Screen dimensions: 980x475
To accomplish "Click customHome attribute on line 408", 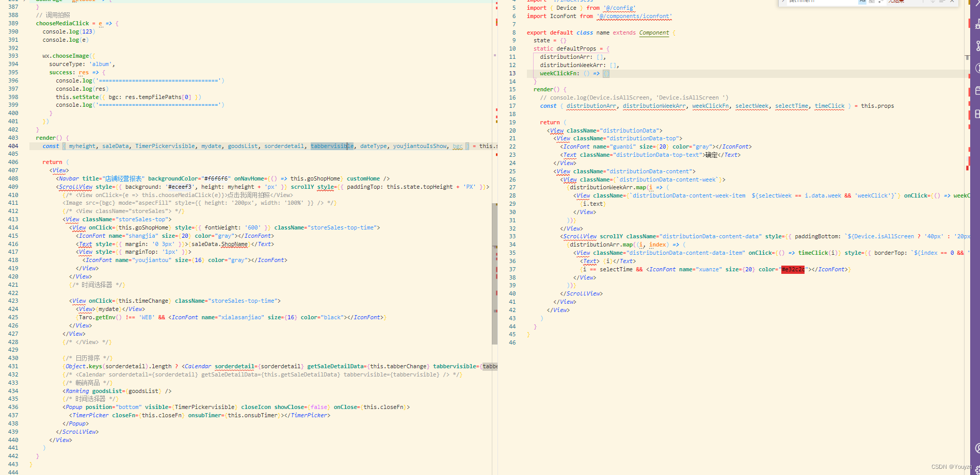I will click(363, 179).
